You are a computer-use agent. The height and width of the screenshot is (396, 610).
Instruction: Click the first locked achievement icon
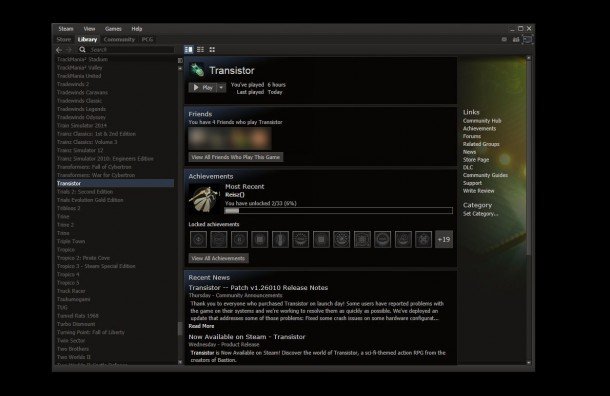click(198, 239)
